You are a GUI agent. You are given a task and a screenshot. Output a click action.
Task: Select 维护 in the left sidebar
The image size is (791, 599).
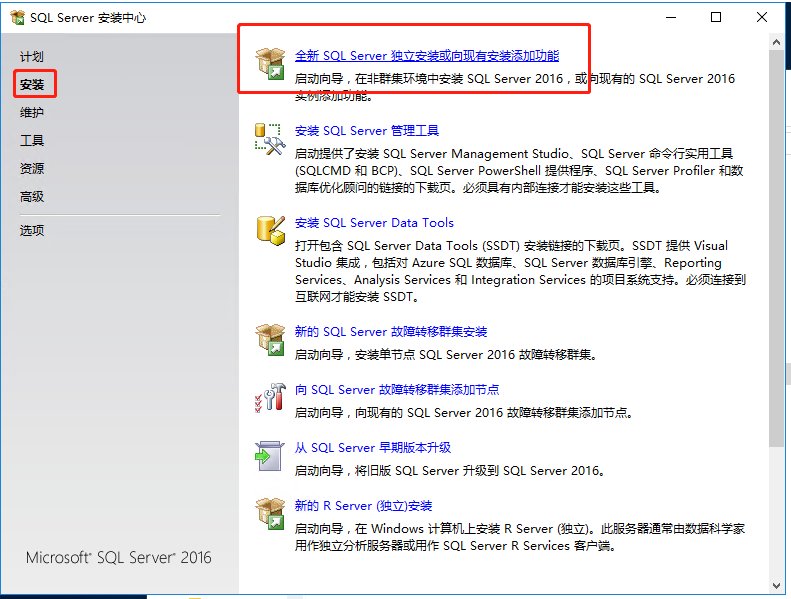tap(32, 112)
